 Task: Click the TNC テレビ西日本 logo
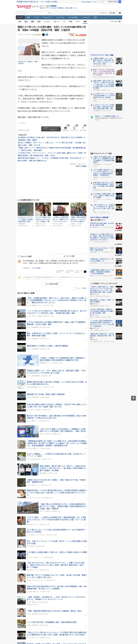[x=77, y=35]
